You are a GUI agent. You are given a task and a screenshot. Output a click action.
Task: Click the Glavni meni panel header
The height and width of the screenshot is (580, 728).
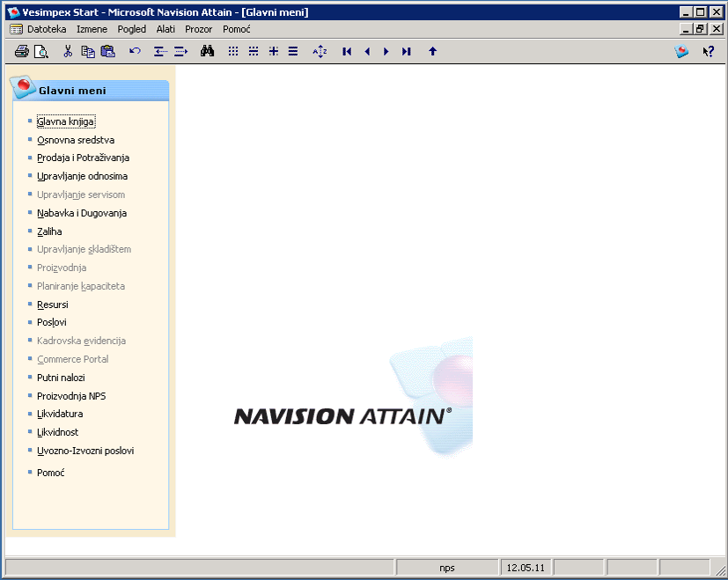[x=90, y=90]
